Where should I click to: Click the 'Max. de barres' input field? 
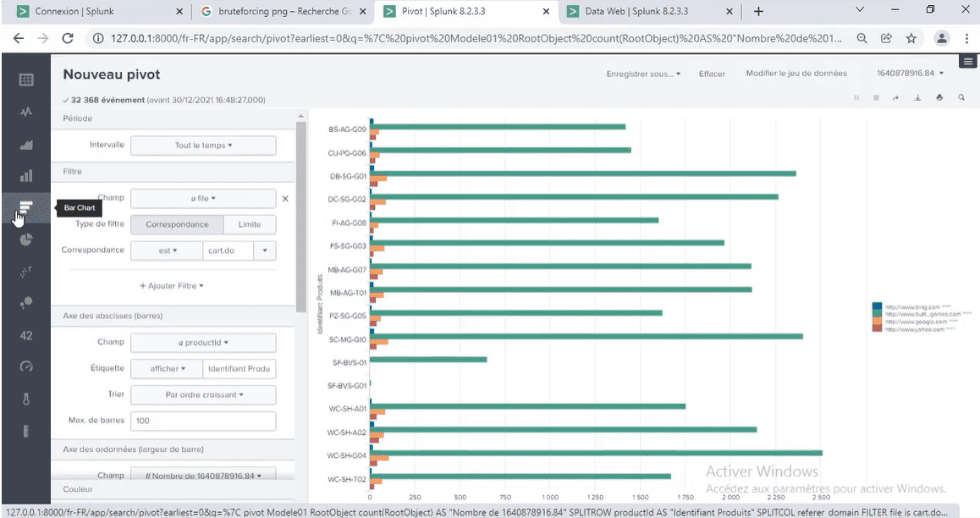point(203,422)
